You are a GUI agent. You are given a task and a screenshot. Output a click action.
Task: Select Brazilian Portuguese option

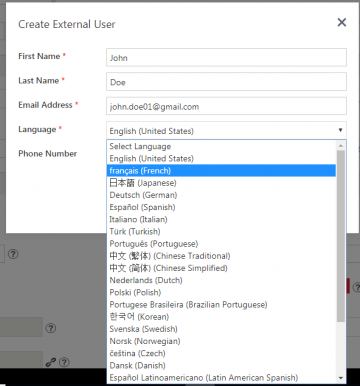[x=221, y=304]
